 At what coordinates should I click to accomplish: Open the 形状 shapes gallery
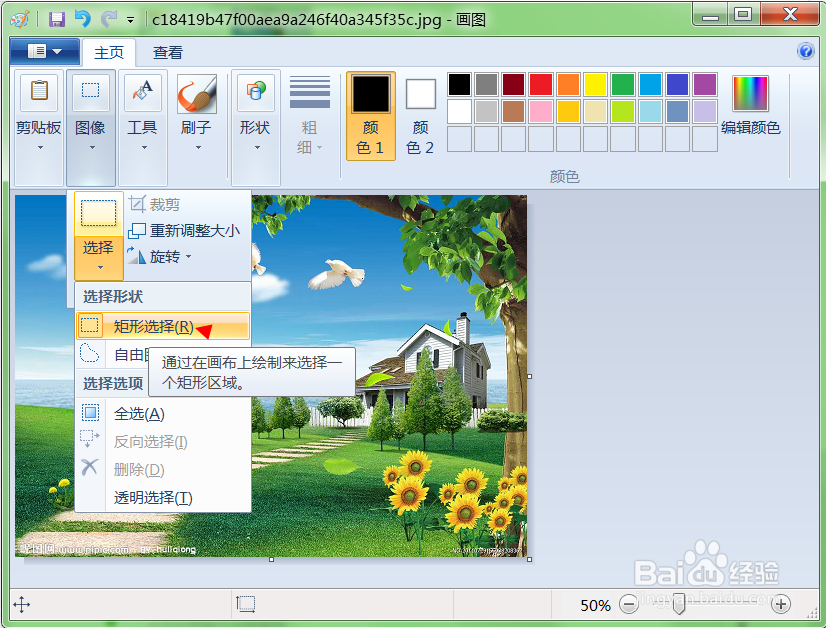pos(255,128)
